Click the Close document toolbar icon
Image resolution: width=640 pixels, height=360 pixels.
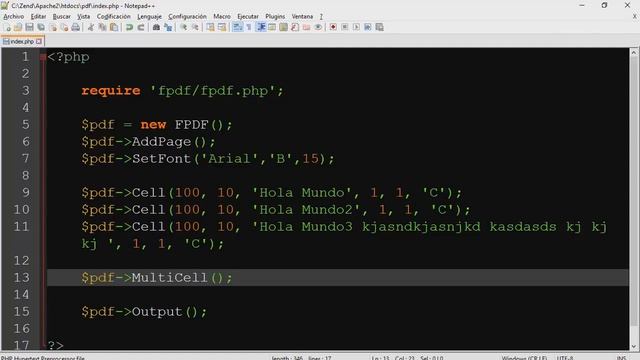(53, 27)
